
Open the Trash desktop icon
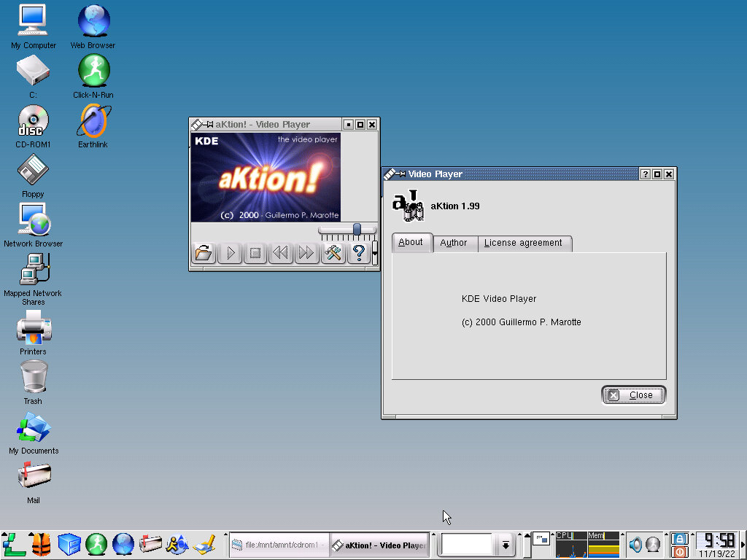(x=33, y=378)
